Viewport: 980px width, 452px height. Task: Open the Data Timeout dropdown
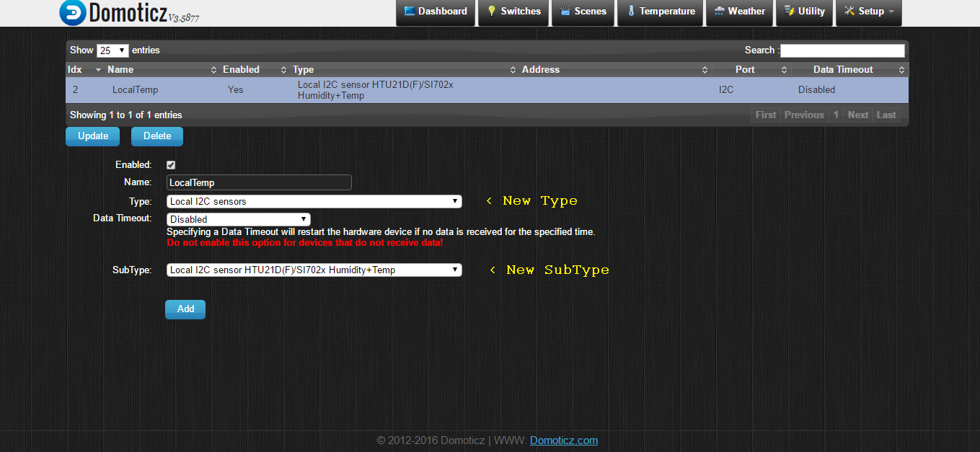coord(239,219)
